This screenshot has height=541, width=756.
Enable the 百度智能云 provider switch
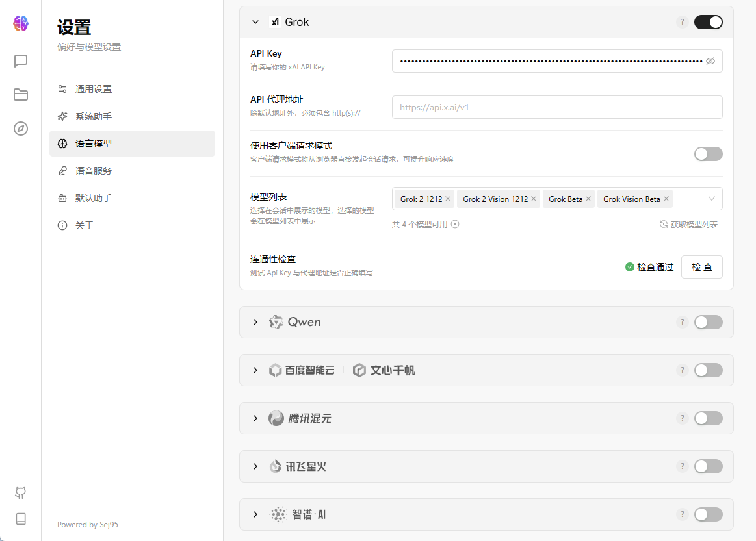[x=709, y=370]
